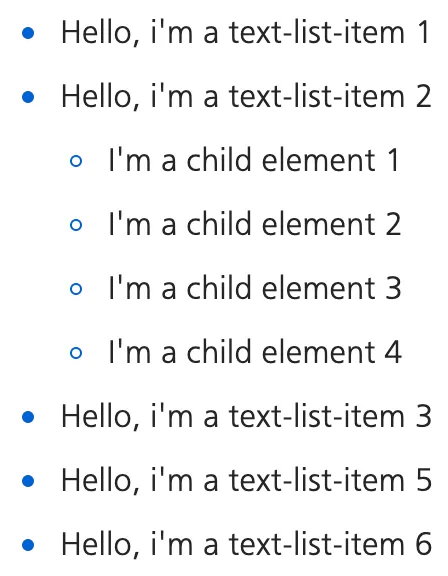Click 'I'm a child element 3' text
Viewport: 448px width, 576px height.
255,288
